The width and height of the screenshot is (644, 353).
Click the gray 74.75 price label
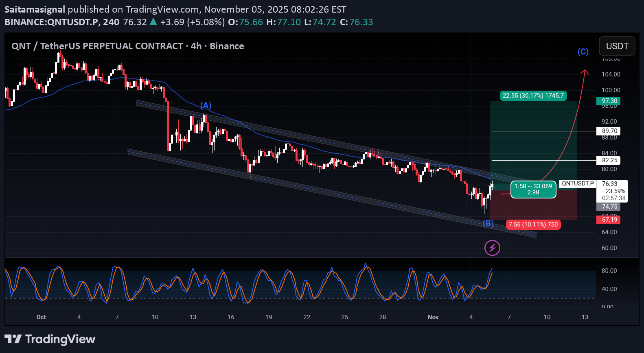609,207
